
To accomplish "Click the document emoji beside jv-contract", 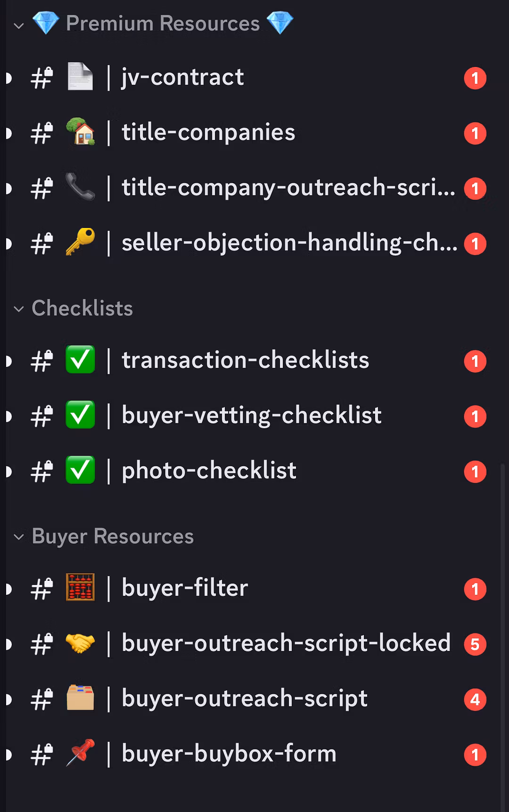I will 80,77.
